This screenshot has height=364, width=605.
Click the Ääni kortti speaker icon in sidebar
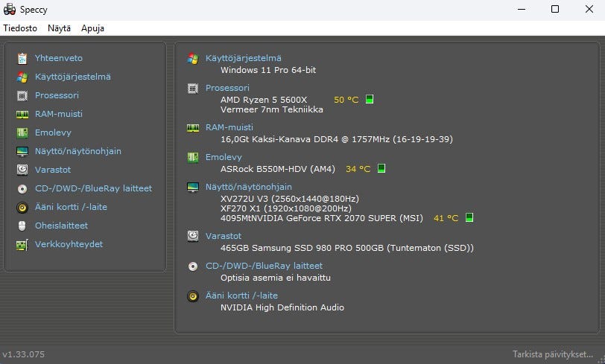22,208
